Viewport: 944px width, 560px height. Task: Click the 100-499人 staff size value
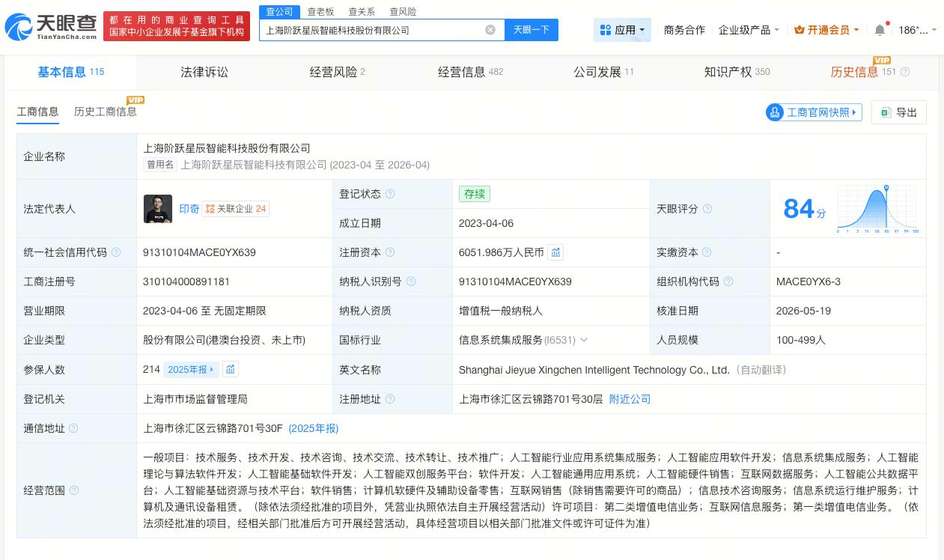pyautogui.click(x=800, y=340)
